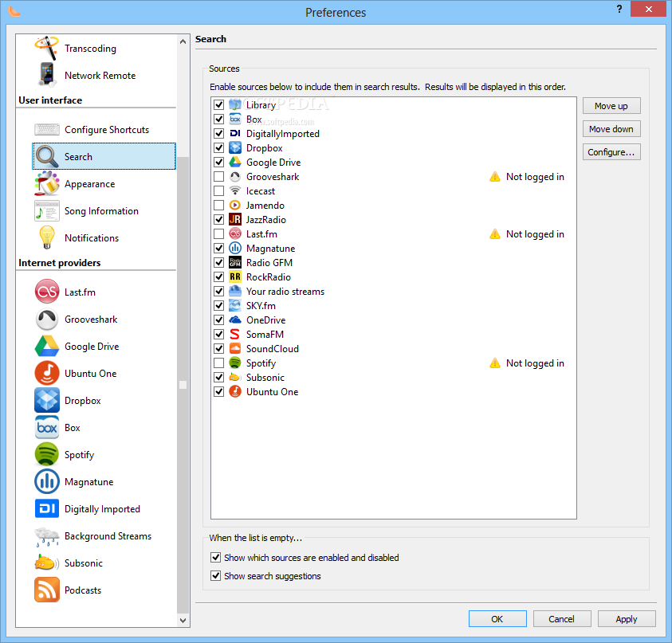Click Not logged in text beside Spotify
This screenshot has width=672, height=643.
[x=535, y=363]
